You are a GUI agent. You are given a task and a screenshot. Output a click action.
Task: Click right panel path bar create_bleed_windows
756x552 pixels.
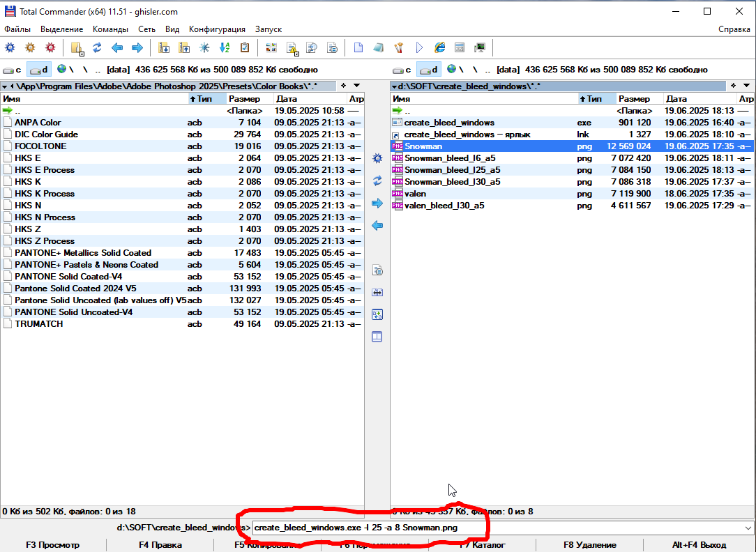pos(558,86)
